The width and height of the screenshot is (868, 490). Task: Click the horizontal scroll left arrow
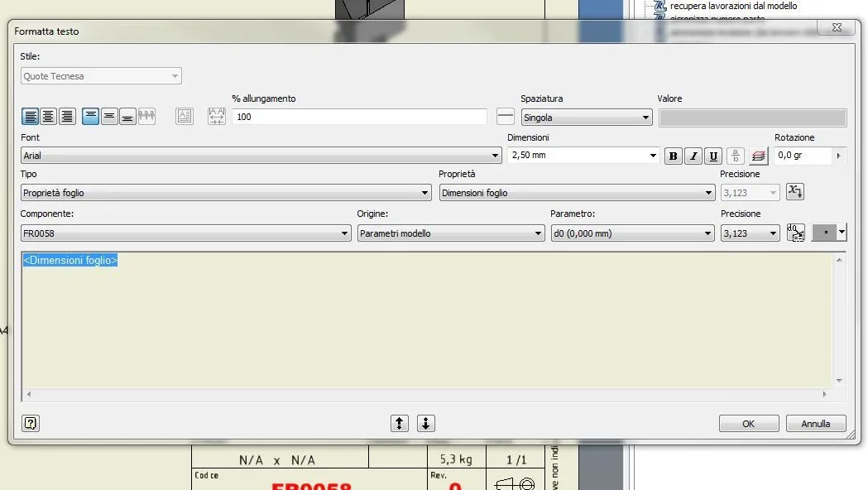click(x=29, y=394)
